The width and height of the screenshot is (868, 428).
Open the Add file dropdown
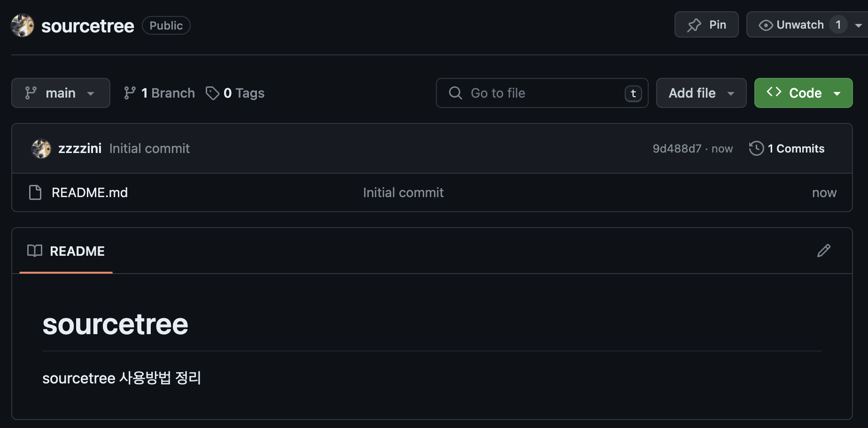(x=701, y=93)
